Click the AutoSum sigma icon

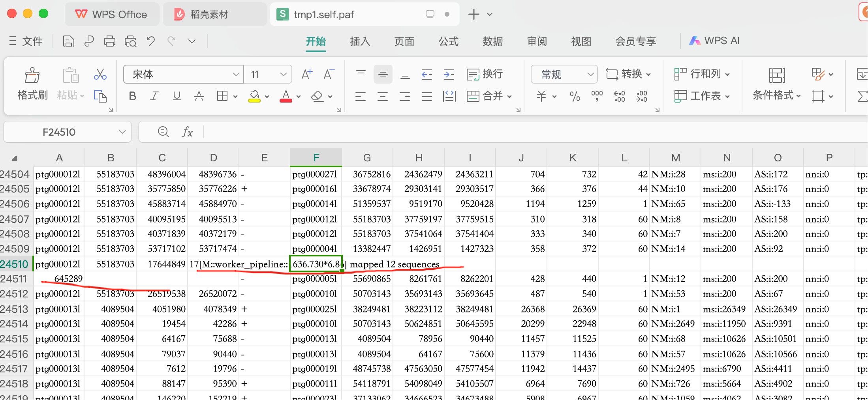point(862,96)
